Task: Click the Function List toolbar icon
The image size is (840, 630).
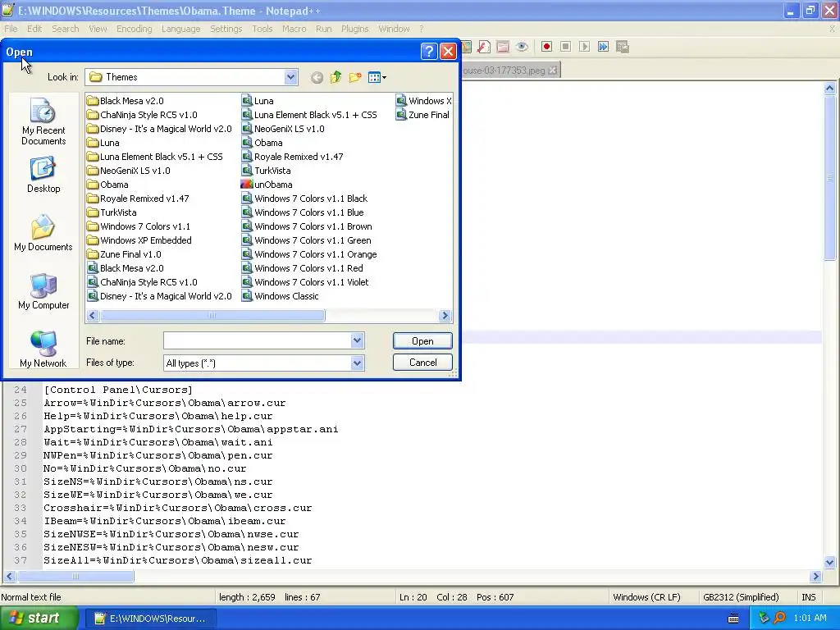Action: (484, 47)
